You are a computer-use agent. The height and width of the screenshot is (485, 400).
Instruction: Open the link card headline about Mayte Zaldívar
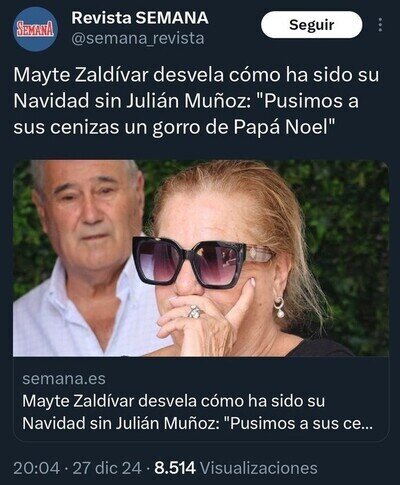tap(197, 412)
